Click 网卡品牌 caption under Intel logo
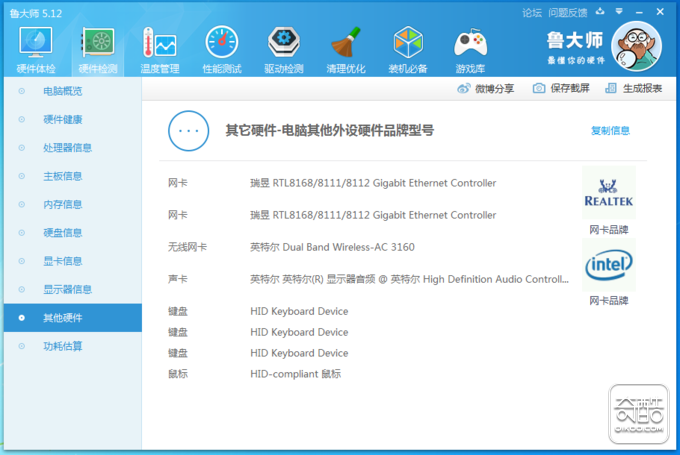The image size is (680, 455). tap(609, 301)
